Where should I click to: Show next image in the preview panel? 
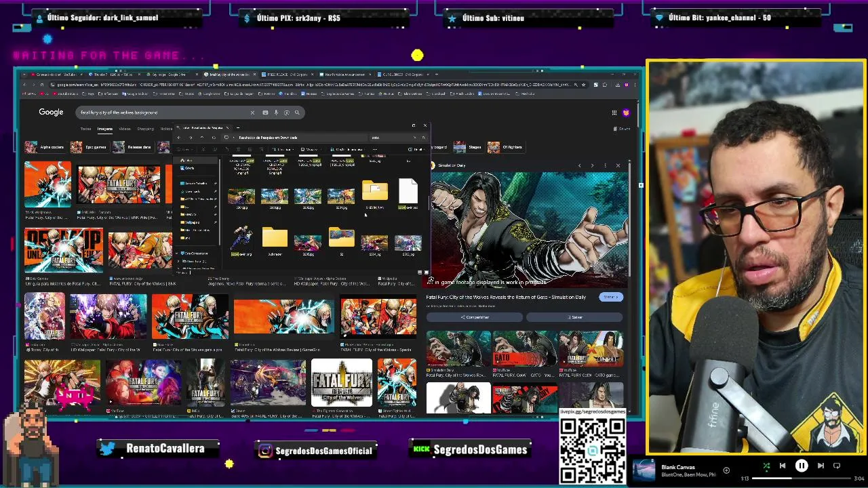592,165
